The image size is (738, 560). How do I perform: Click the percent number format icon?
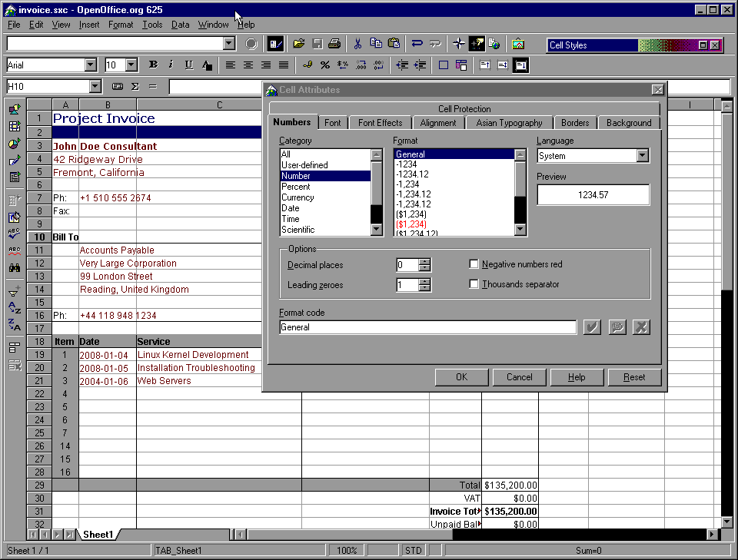[x=325, y=65]
